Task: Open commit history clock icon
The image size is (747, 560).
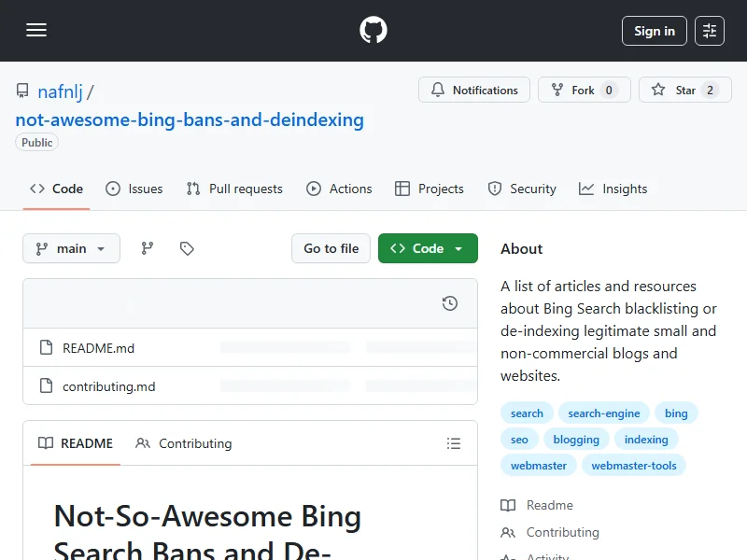Action: click(x=450, y=303)
